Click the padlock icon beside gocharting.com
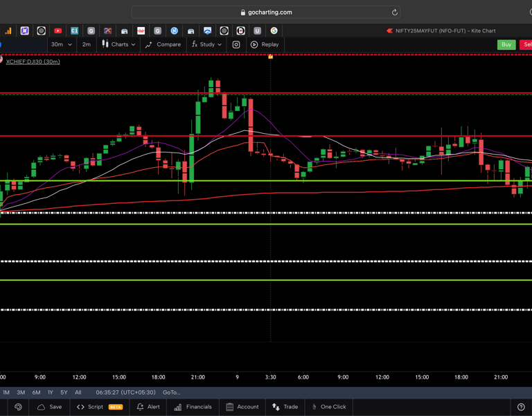This screenshot has height=416, width=532. [242, 12]
